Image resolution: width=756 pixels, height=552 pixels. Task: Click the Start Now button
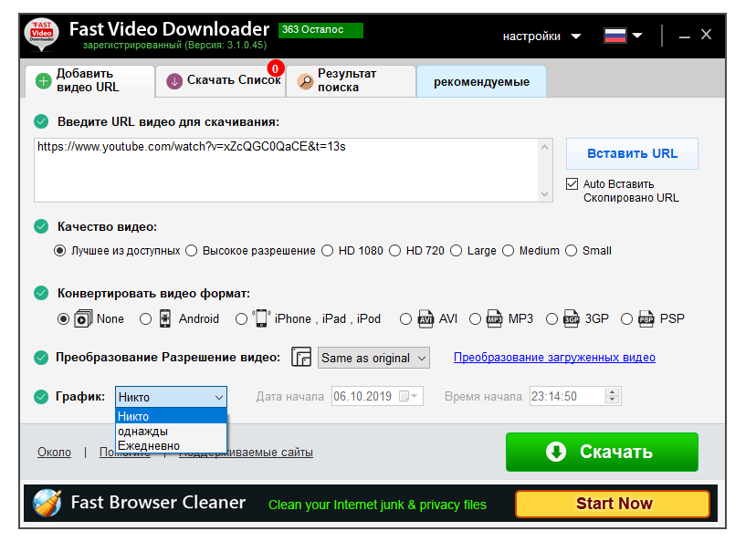click(x=613, y=504)
